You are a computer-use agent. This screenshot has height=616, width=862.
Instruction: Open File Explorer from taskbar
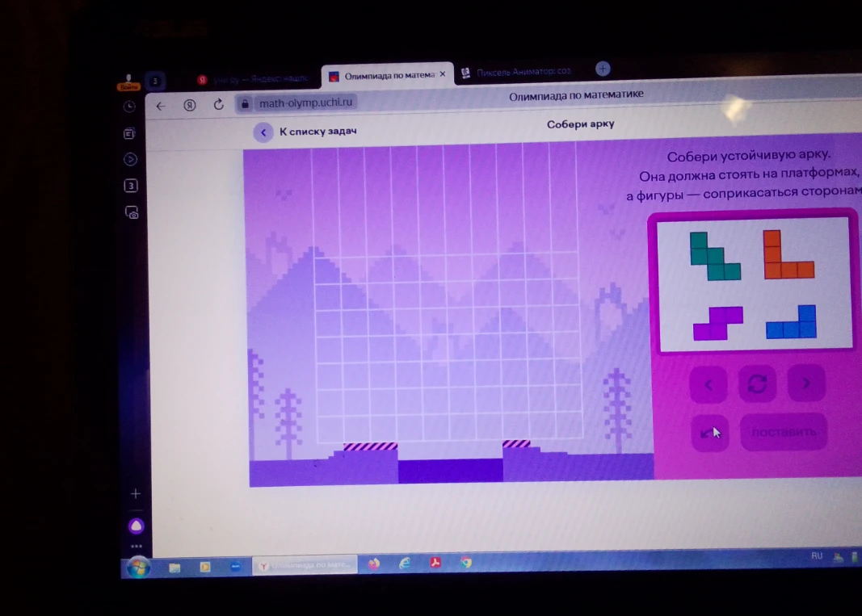click(175, 567)
